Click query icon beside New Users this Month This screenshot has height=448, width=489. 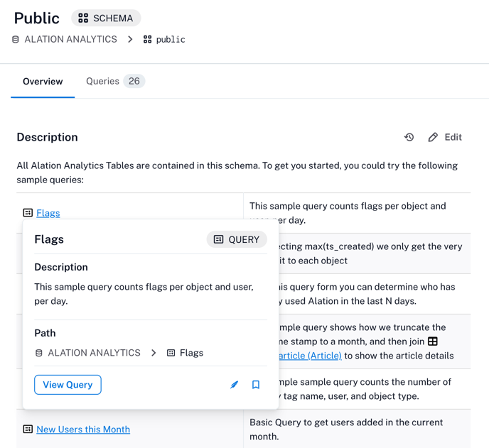(x=28, y=429)
